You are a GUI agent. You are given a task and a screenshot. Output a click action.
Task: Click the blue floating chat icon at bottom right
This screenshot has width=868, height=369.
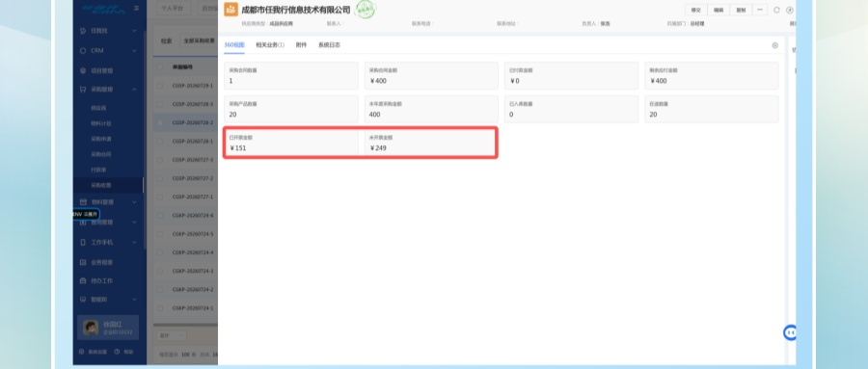[790, 332]
